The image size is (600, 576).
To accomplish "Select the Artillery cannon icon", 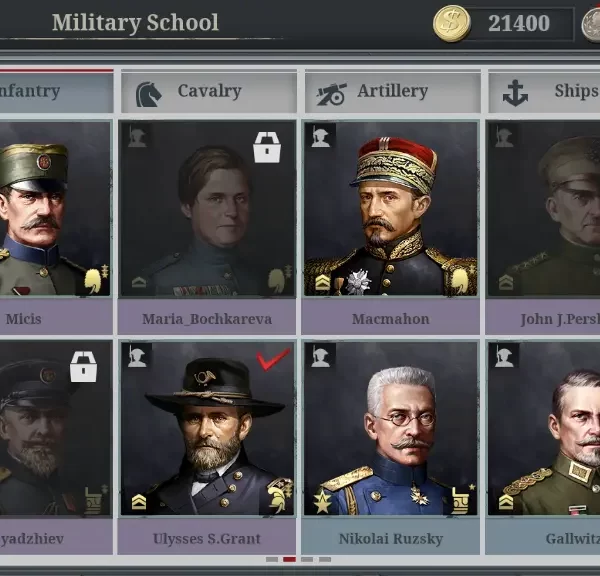I will [331, 94].
